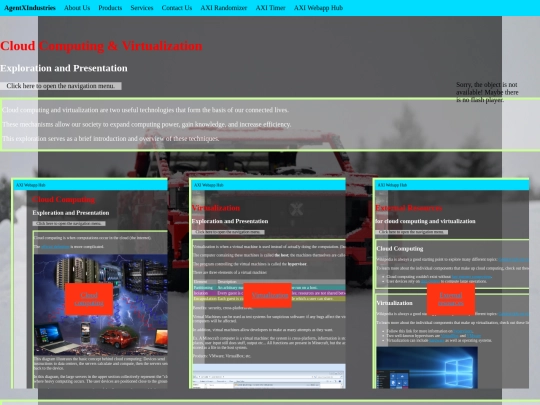
Task: Follow the red External resources link
Action: [451, 299]
